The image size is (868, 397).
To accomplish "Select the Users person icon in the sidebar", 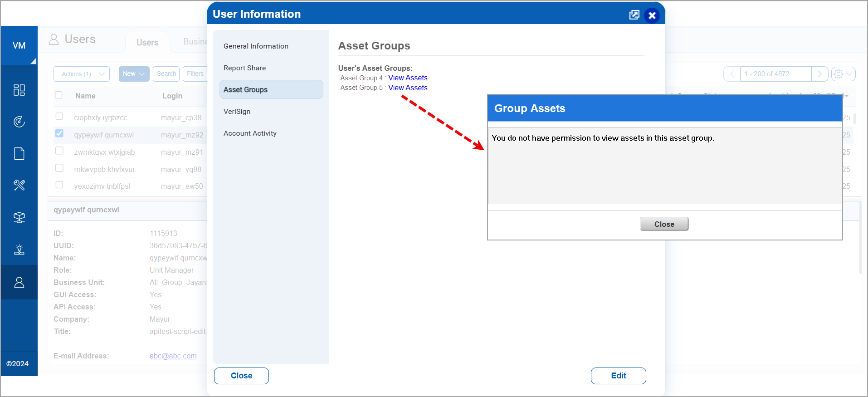I will tap(19, 282).
